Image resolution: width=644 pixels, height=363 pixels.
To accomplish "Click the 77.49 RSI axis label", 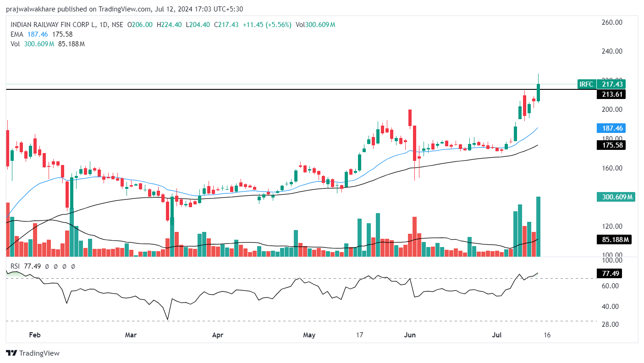I will click(609, 274).
